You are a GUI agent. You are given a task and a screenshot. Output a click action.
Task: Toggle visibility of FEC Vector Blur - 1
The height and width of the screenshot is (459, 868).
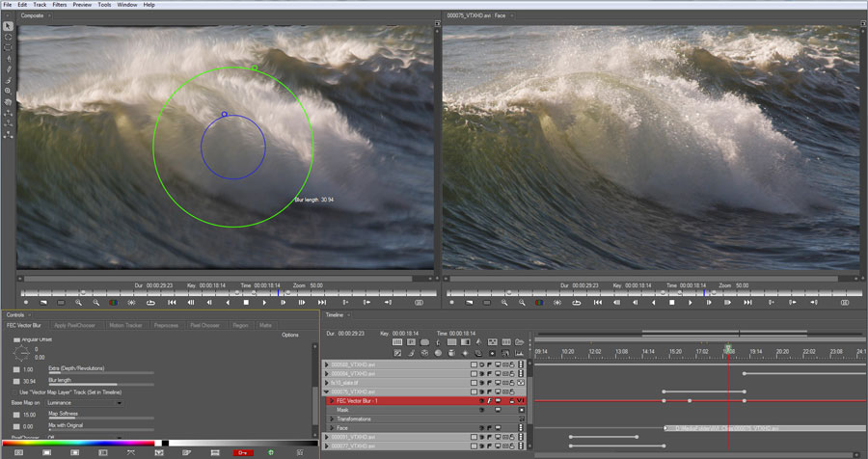(481, 401)
